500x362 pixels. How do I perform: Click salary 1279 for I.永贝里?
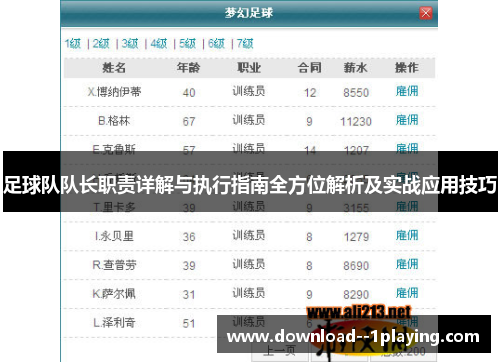(356, 237)
